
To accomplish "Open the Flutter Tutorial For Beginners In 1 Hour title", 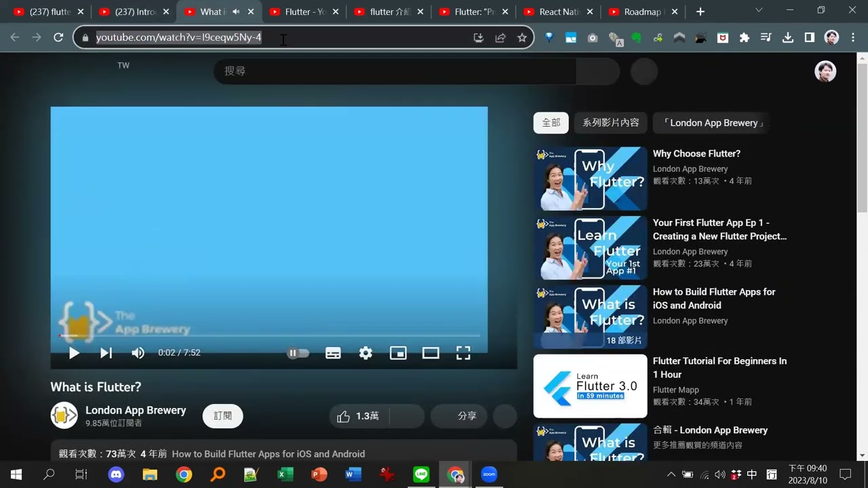I will [x=720, y=367].
